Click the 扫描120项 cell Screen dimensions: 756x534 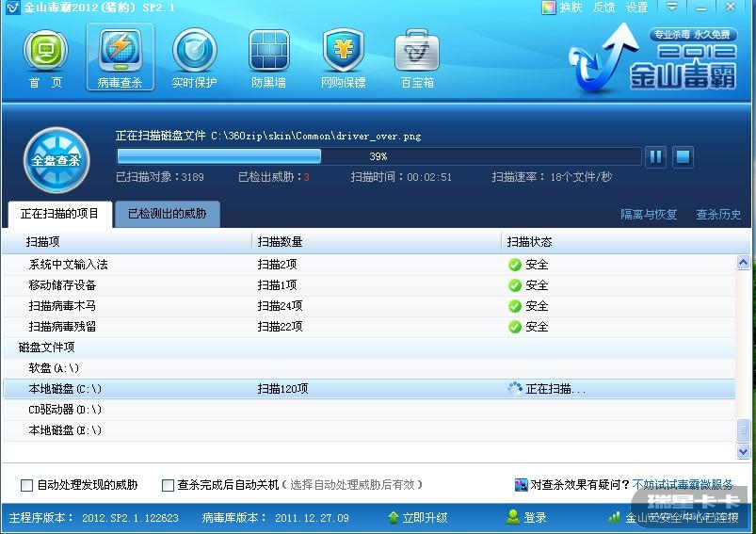(x=282, y=389)
